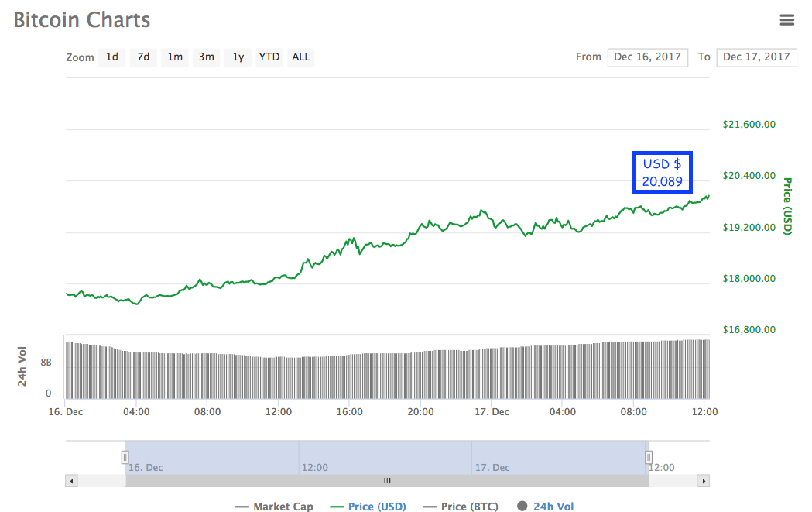The image size is (812, 512).
Task: Toggle 24h Vol series in legend
Action: pos(545,507)
